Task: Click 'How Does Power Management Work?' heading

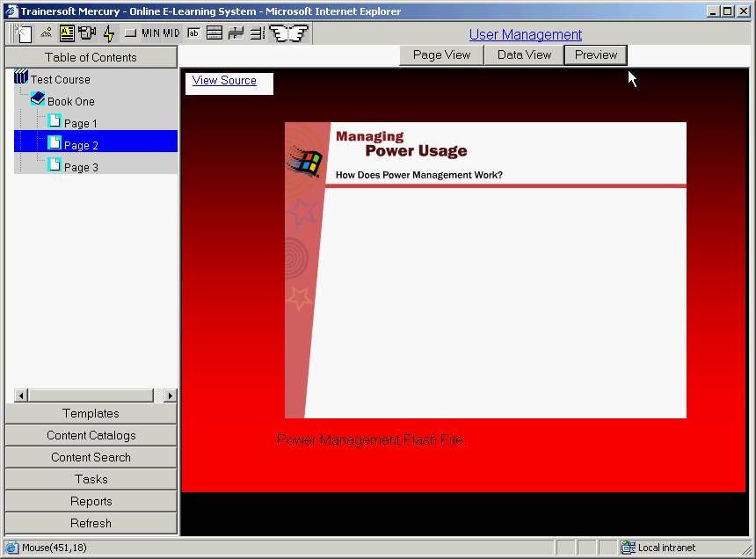Action: point(419,175)
